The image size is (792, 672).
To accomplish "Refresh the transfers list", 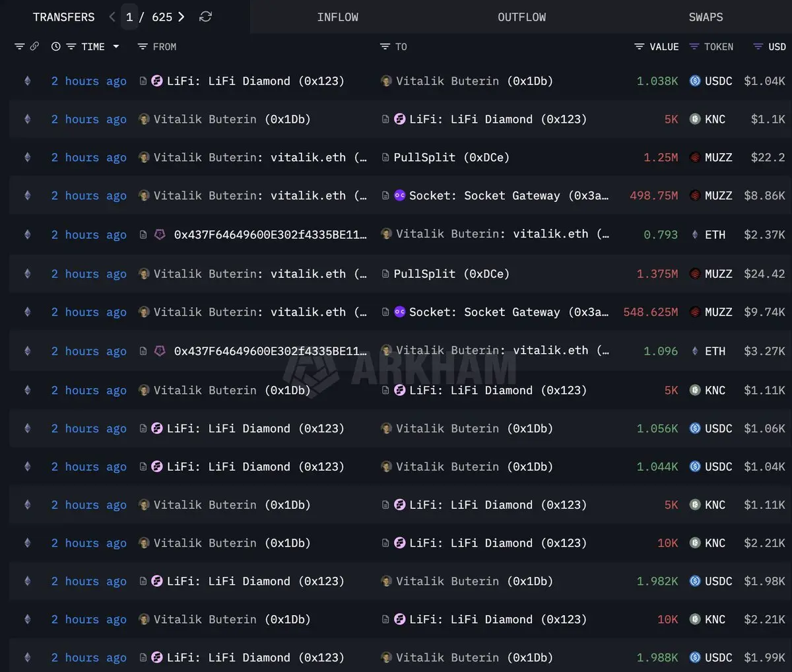I will click(x=205, y=17).
